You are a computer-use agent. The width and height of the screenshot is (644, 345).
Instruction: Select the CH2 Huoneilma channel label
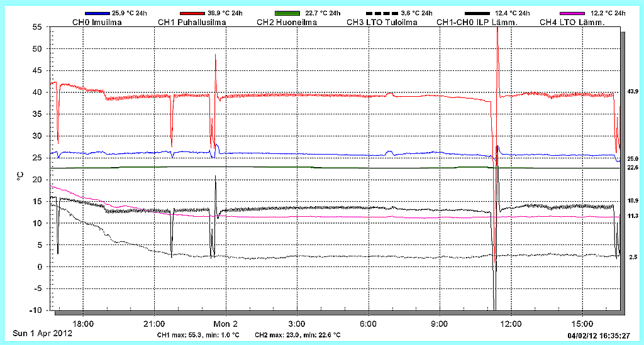[x=287, y=23]
